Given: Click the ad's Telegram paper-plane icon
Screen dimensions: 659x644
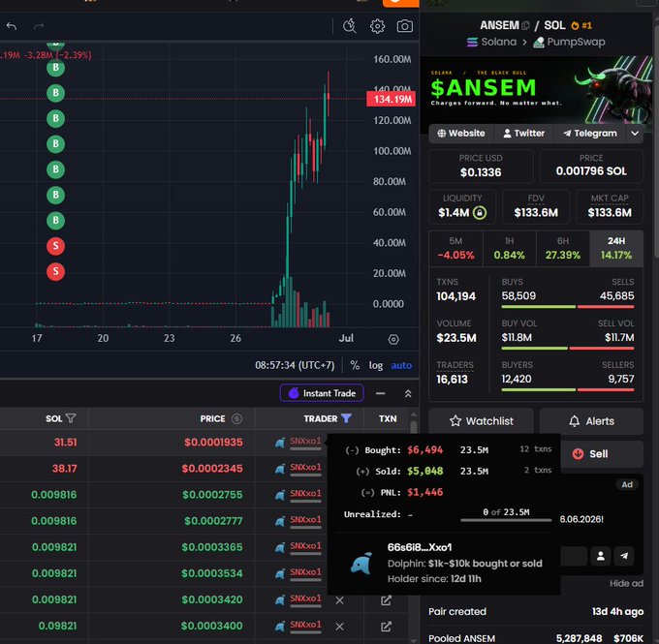Looking at the screenshot, I should (624, 556).
